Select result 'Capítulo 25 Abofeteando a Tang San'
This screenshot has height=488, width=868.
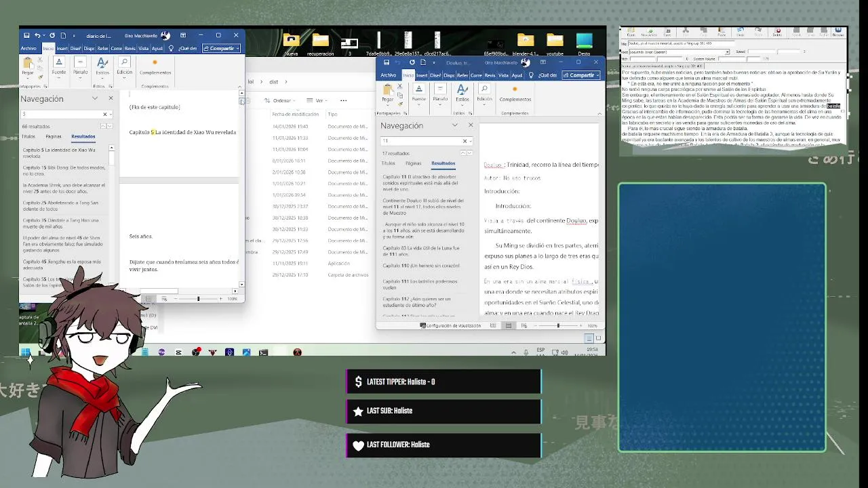[64, 205]
